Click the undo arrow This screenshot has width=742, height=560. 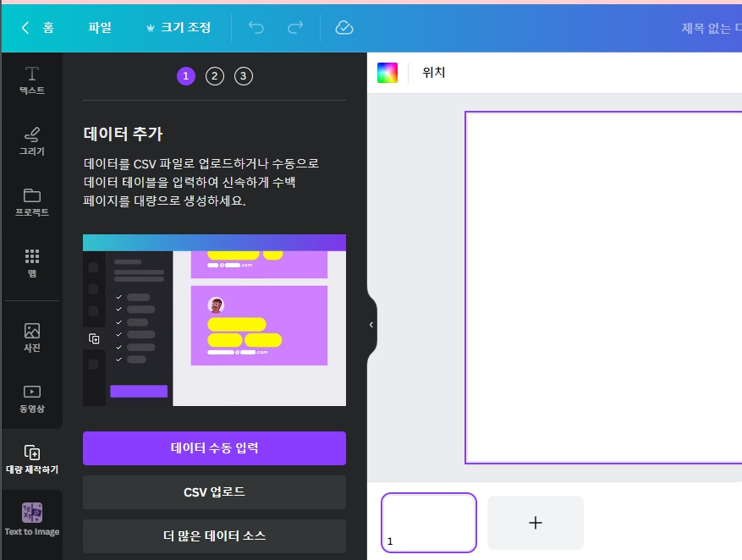point(256,27)
